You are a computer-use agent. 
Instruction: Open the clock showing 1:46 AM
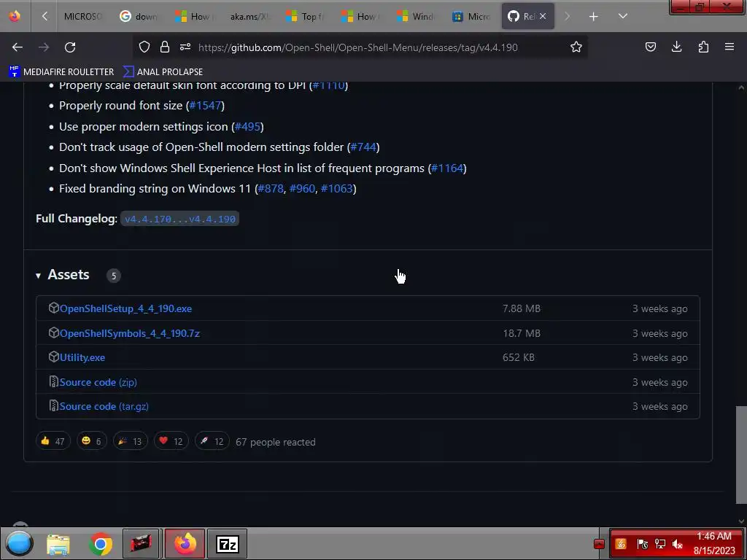[x=713, y=543]
